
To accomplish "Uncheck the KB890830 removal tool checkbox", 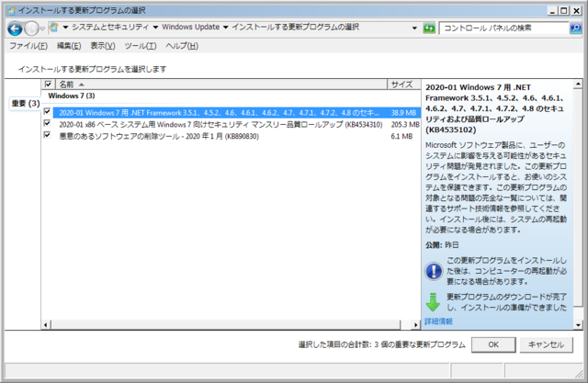I will (x=47, y=134).
